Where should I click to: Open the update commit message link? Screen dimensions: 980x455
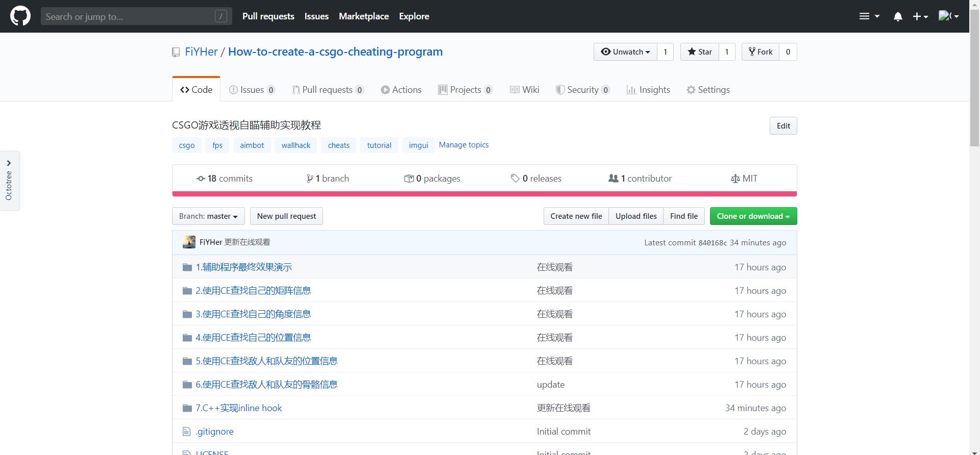(x=551, y=385)
